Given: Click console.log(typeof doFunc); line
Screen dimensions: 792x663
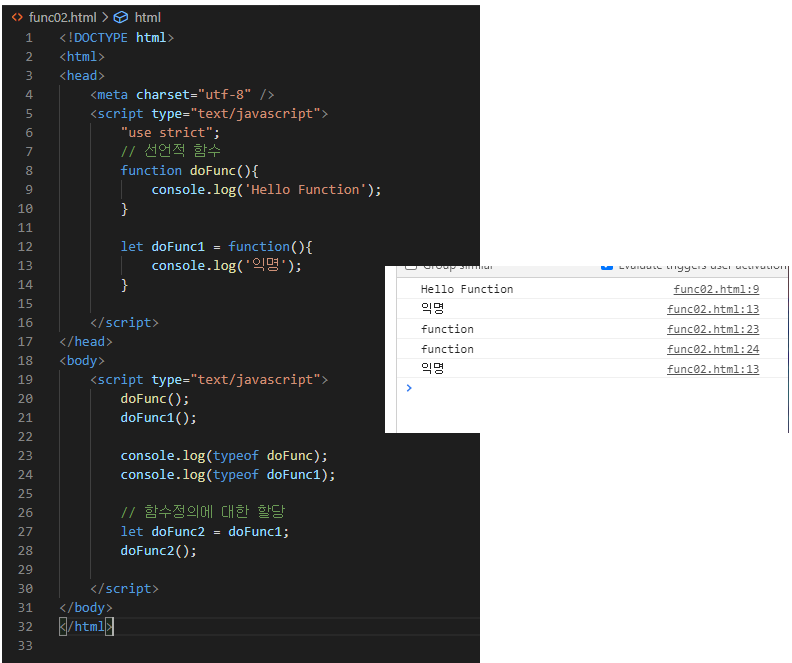Looking at the screenshot, I should 224,456.
